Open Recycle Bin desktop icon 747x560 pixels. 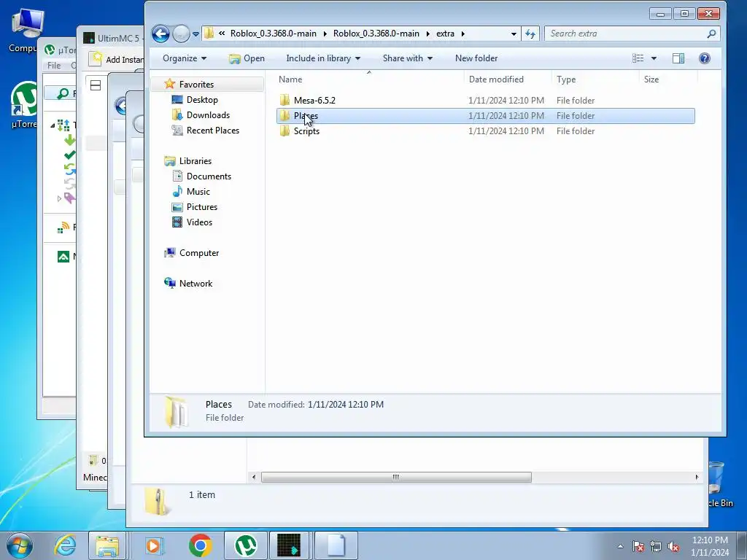pyautogui.click(x=719, y=485)
